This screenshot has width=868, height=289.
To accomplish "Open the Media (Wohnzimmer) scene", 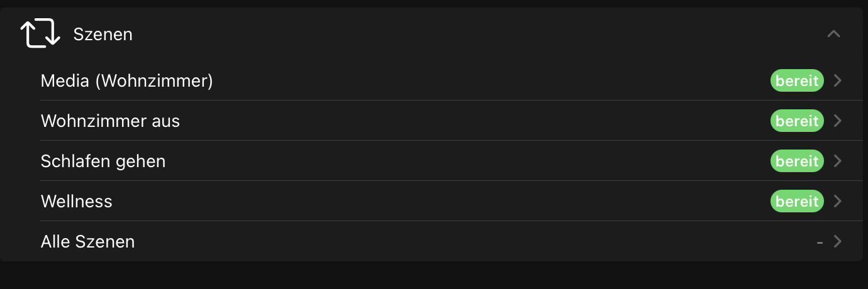I will point(126,81).
